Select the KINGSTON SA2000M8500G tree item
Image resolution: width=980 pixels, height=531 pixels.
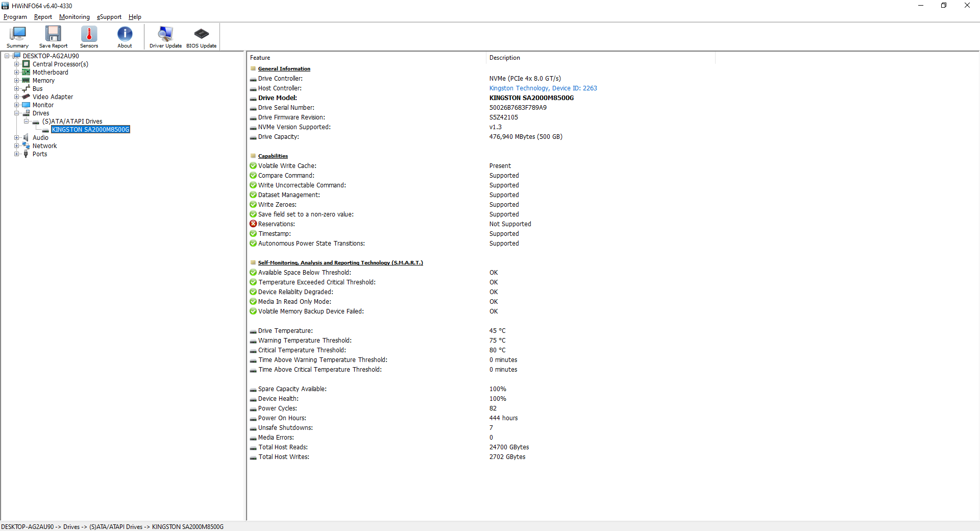tap(91, 130)
